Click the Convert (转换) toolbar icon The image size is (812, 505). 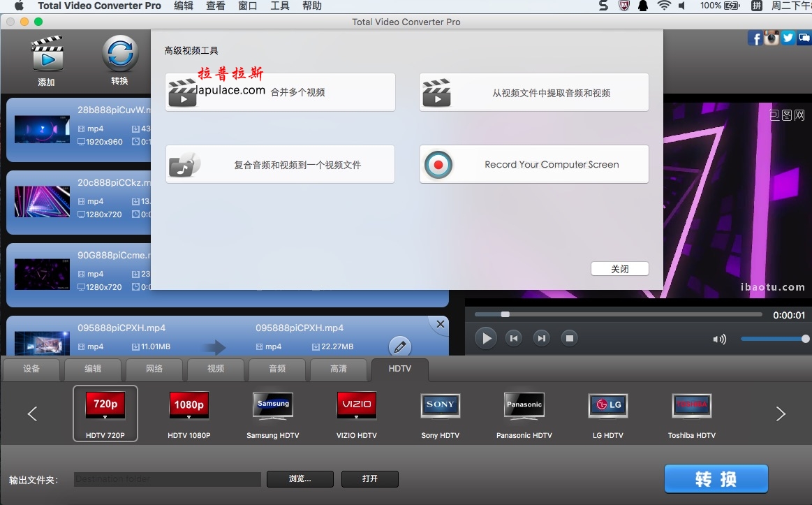119,53
